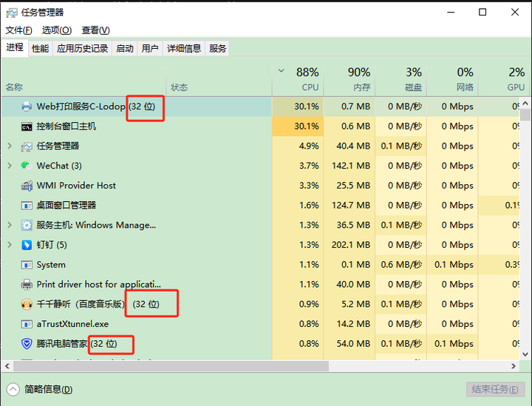Click the horizontal scrollbar right arrow
532x406 pixels.
(x=514, y=366)
